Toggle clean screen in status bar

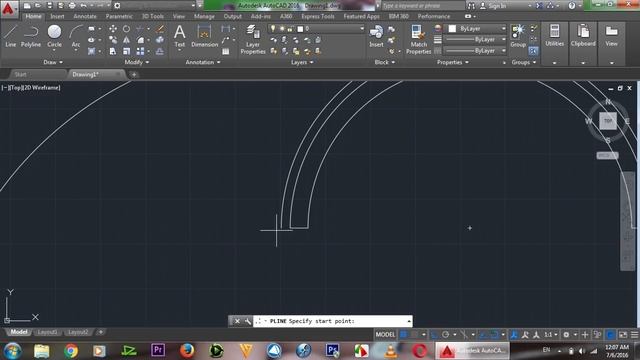coord(623,335)
